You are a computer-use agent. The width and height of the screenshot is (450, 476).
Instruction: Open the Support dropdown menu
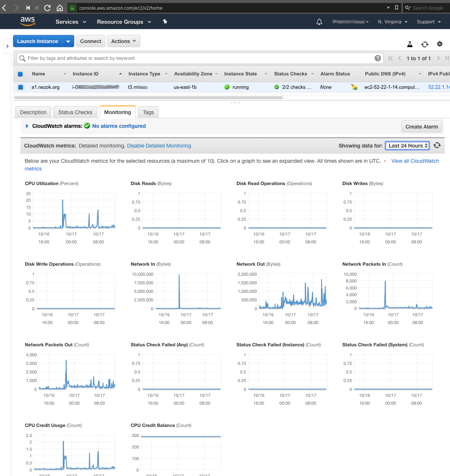(429, 22)
